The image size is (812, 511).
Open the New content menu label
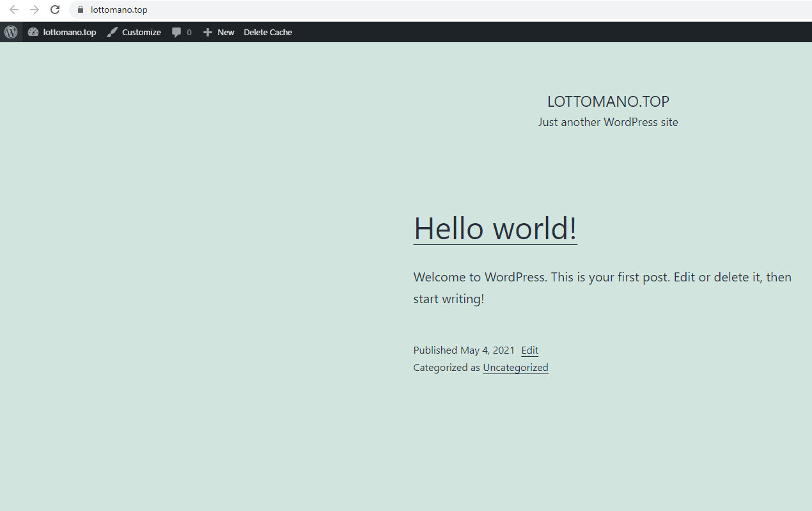click(x=226, y=32)
